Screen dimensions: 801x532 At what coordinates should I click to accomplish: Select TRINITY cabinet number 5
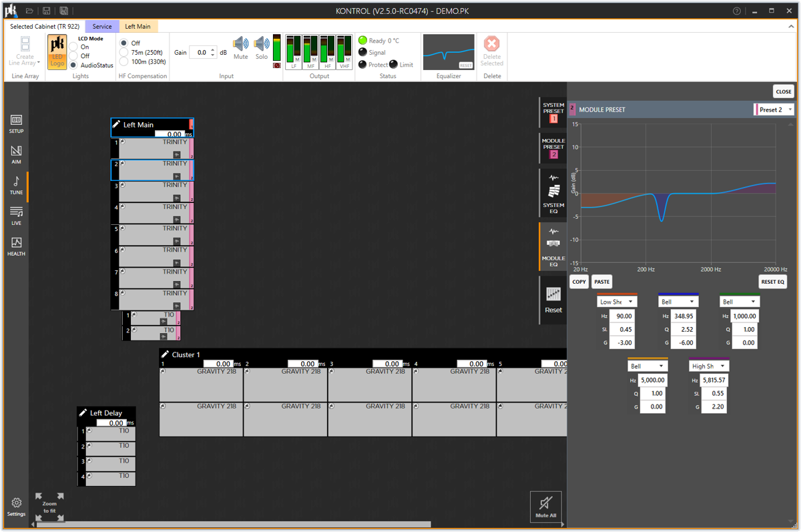[153, 234]
